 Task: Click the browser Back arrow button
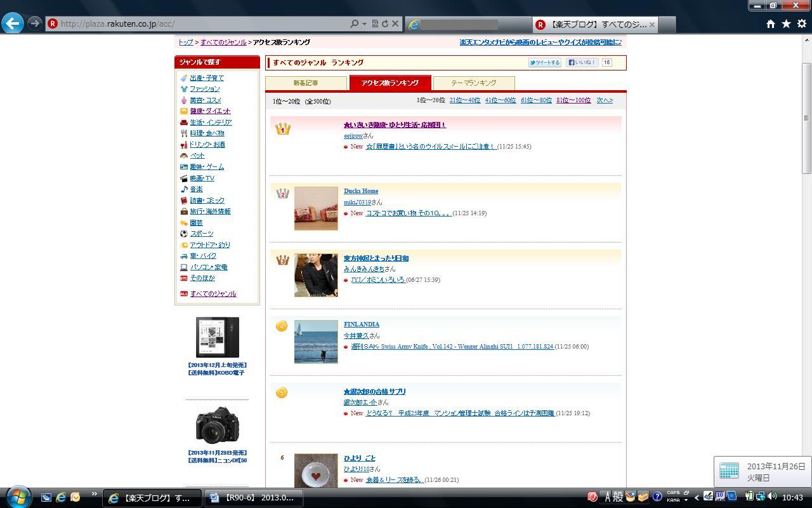pyautogui.click(x=13, y=23)
